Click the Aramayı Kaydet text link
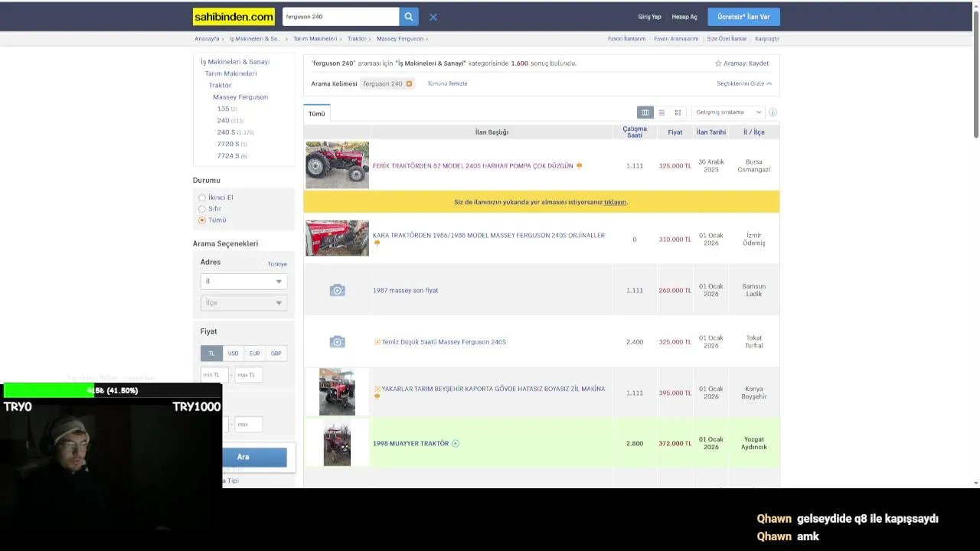The width and height of the screenshot is (980, 551). click(746, 64)
